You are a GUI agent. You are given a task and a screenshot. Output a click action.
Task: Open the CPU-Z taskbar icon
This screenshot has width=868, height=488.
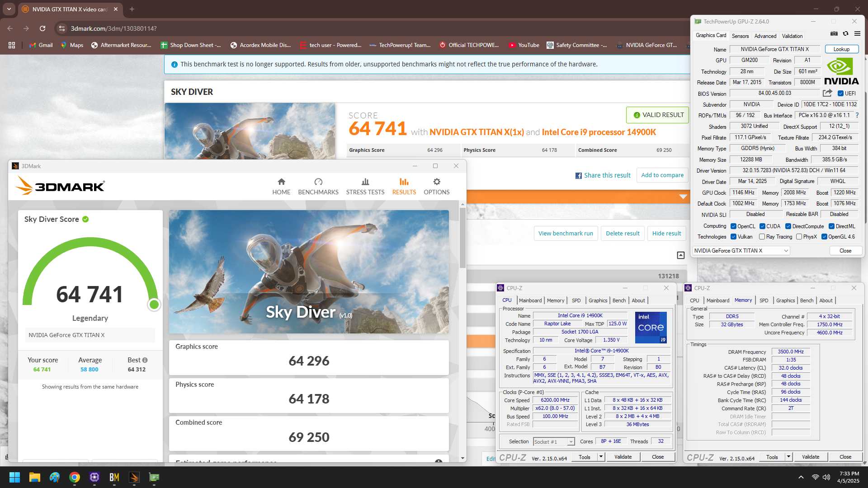[x=94, y=477]
